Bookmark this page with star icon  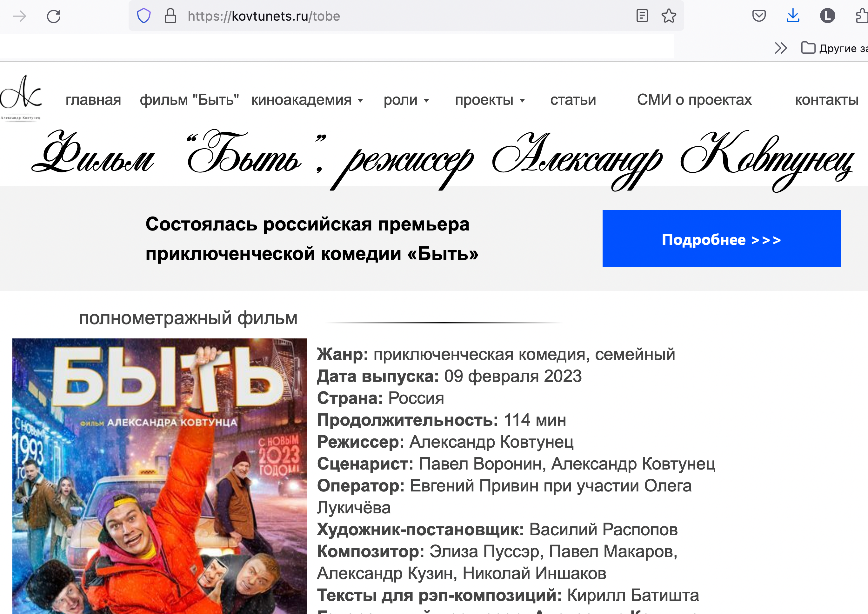point(668,16)
